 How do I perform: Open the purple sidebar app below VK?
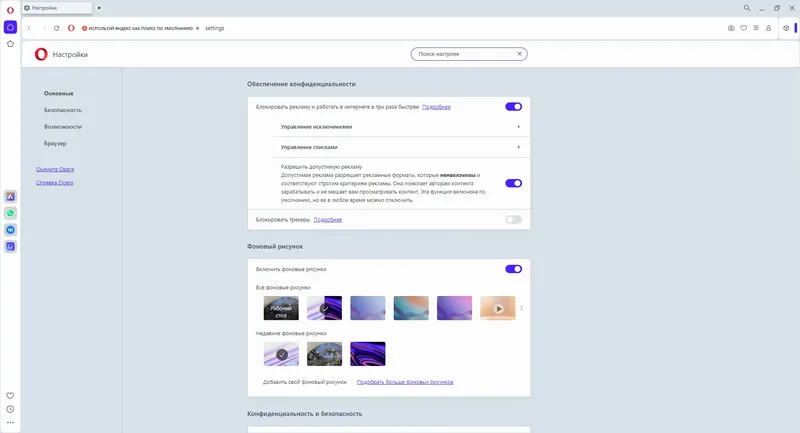[10, 247]
